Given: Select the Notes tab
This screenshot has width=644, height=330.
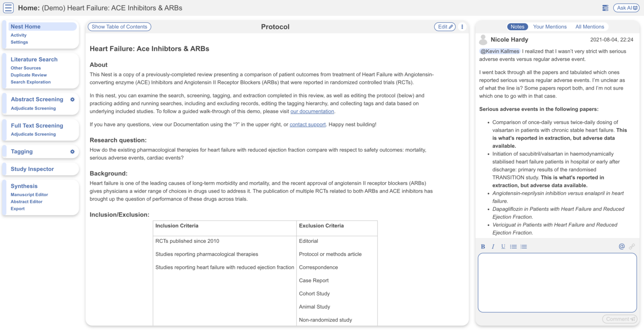Looking at the screenshot, I should (517, 27).
